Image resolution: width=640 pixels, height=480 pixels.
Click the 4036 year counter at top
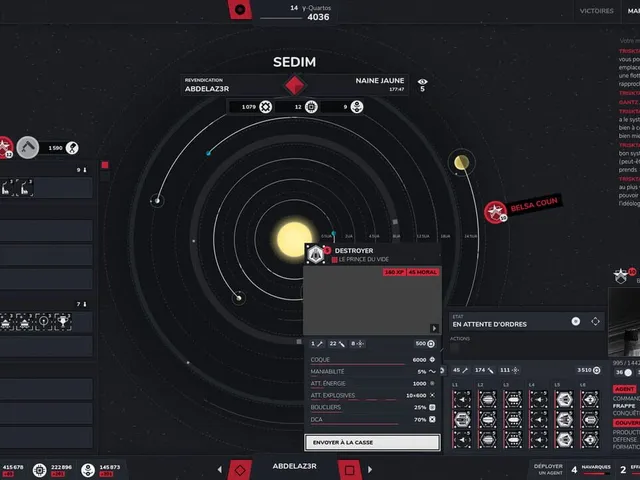[318, 17]
